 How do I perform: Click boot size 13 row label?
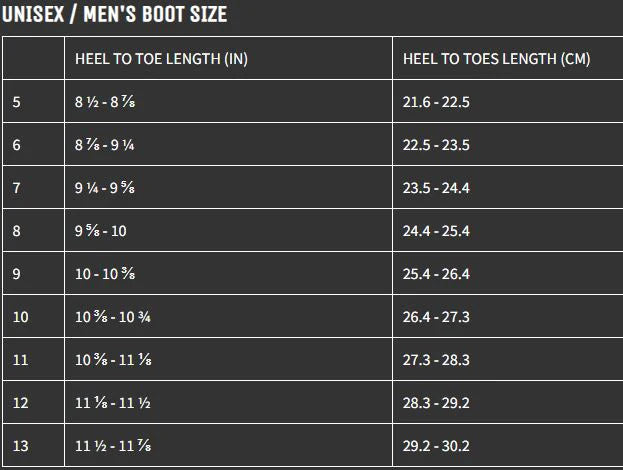(21, 446)
